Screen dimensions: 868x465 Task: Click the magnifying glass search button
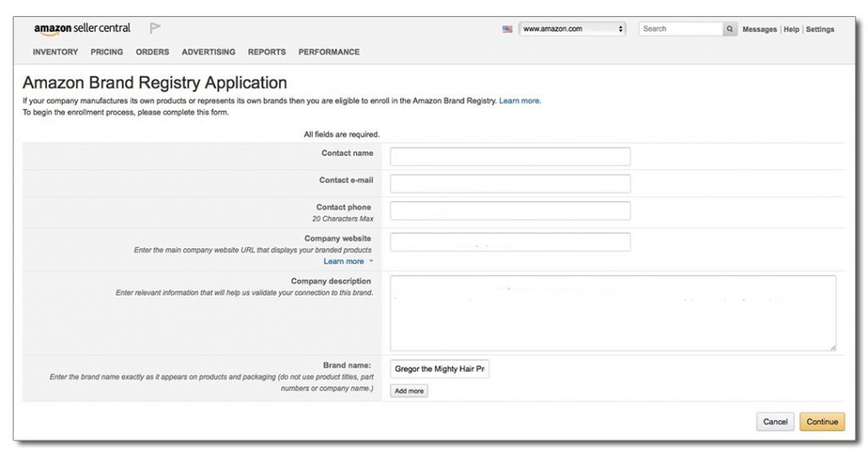[730, 29]
